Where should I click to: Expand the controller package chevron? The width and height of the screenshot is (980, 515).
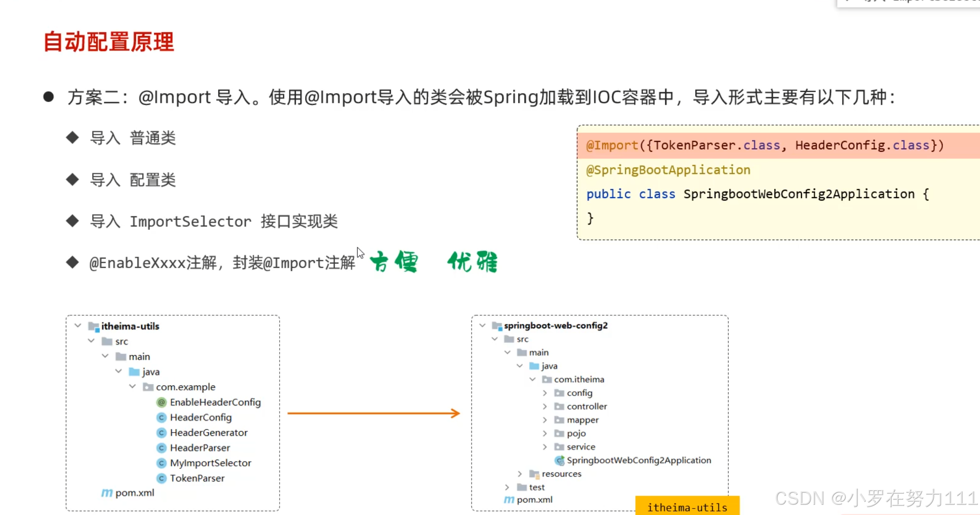pyautogui.click(x=545, y=407)
